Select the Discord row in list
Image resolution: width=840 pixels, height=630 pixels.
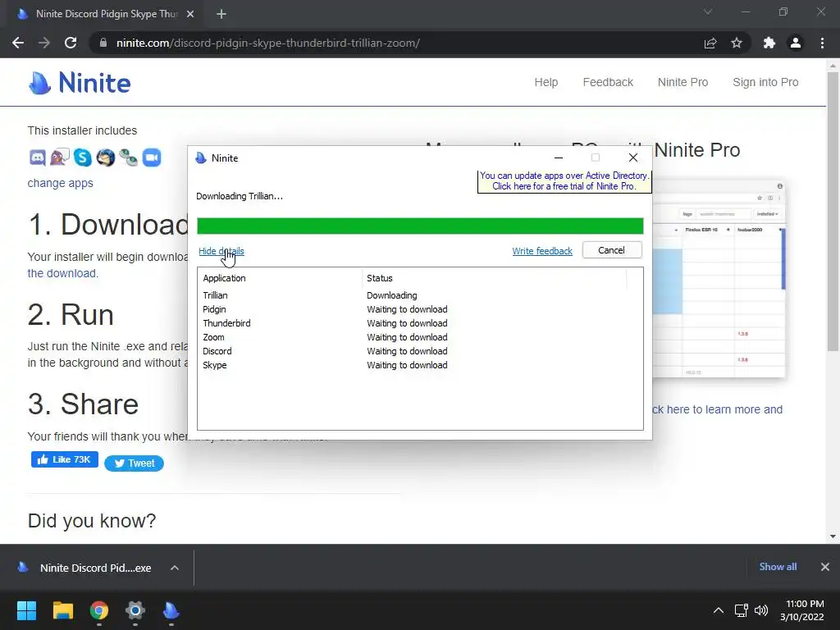420,351
